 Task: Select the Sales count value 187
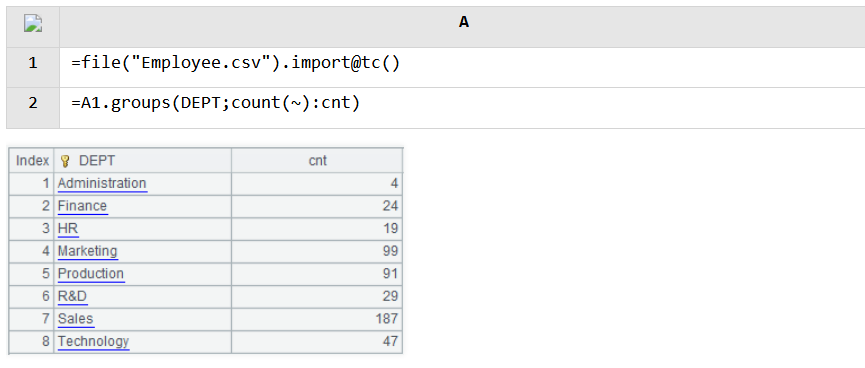387,319
